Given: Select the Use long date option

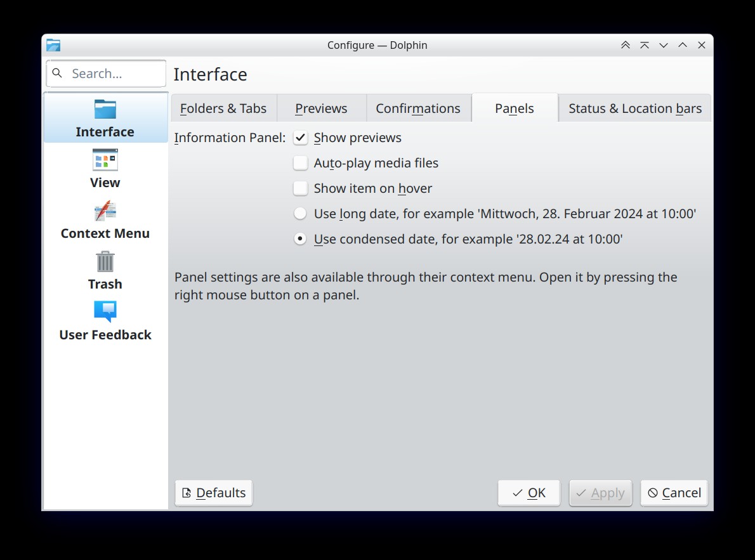Looking at the screenshot, I should (301, 214).
